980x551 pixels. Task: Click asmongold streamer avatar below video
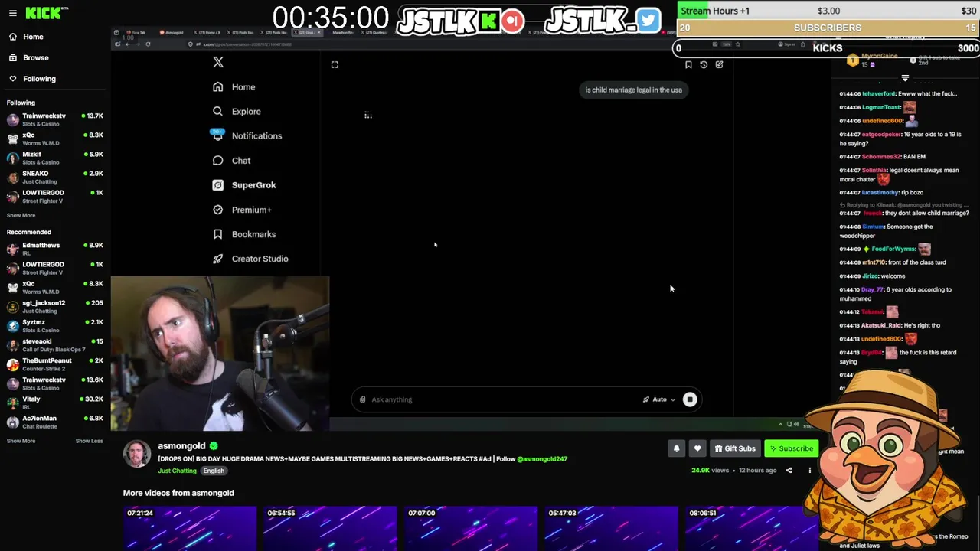pyautogui.click(x=137, y=454)
